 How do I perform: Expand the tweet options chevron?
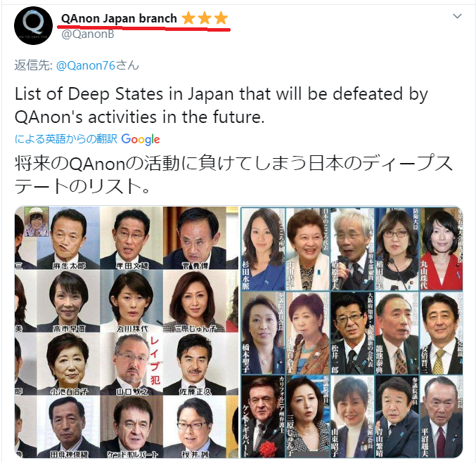tap(457, 16)
